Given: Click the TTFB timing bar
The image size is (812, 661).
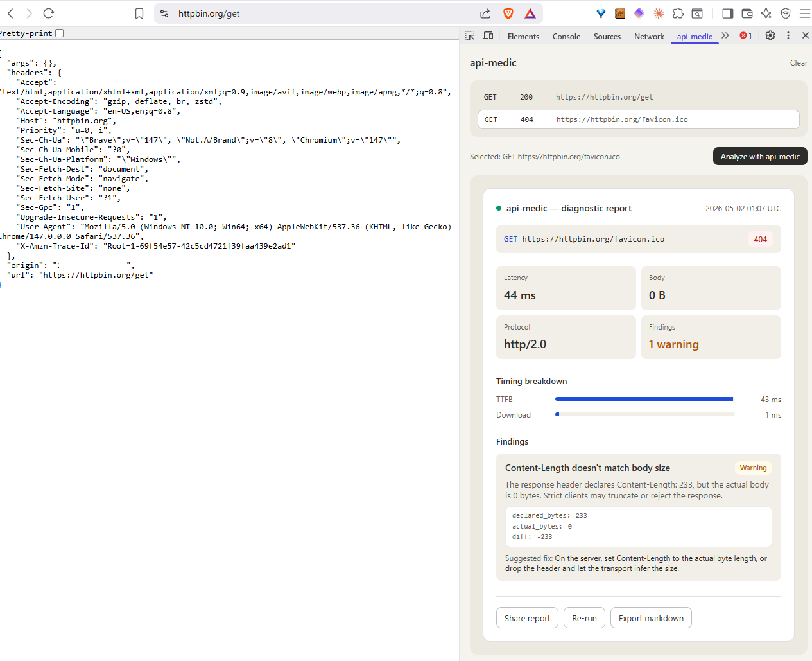Looking at the screenshot, I should tap(644, 399).
